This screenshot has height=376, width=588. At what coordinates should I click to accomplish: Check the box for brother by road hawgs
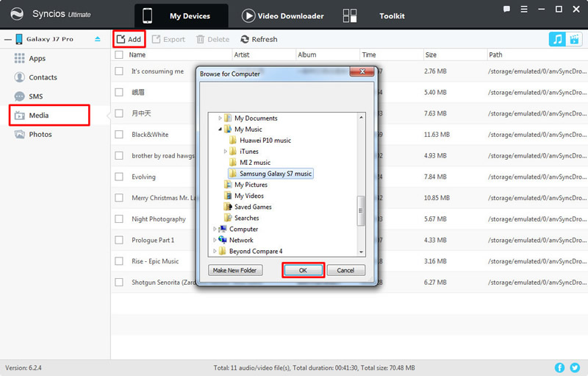119,155
